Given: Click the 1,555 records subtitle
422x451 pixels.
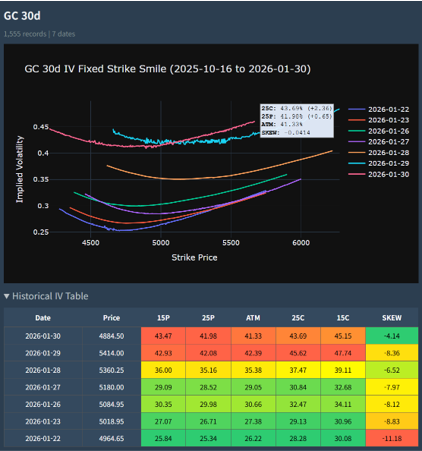Looking at the screenshot, I should point(39,34).
